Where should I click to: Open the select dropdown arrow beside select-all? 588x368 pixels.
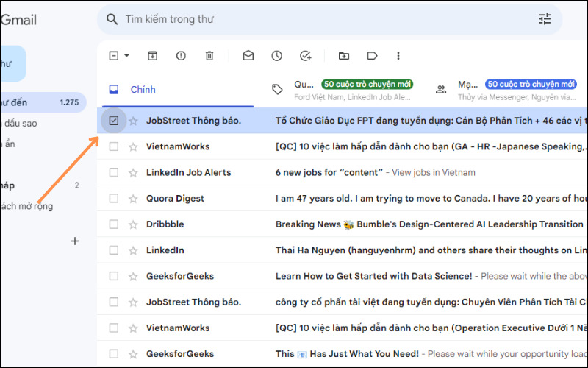126,56
